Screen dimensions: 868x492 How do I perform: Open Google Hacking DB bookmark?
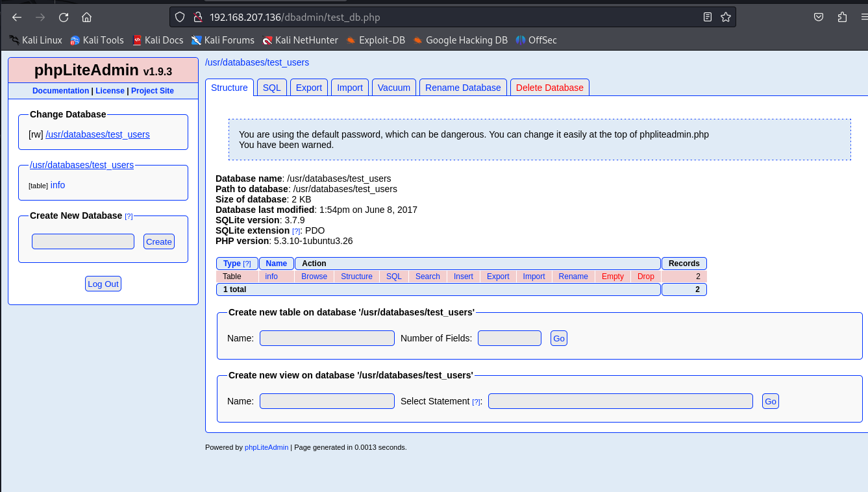click(x=460, y=40)
